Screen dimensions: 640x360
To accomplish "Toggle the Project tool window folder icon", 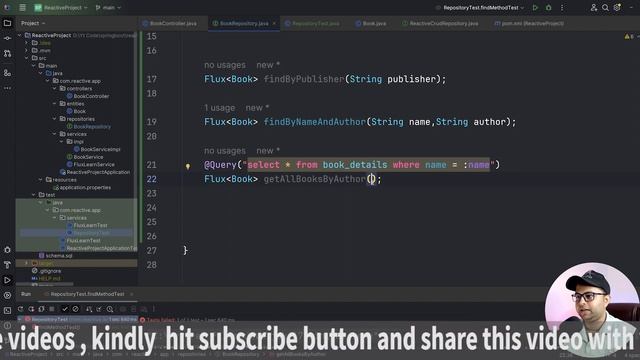I will click(x=7, y=23).
